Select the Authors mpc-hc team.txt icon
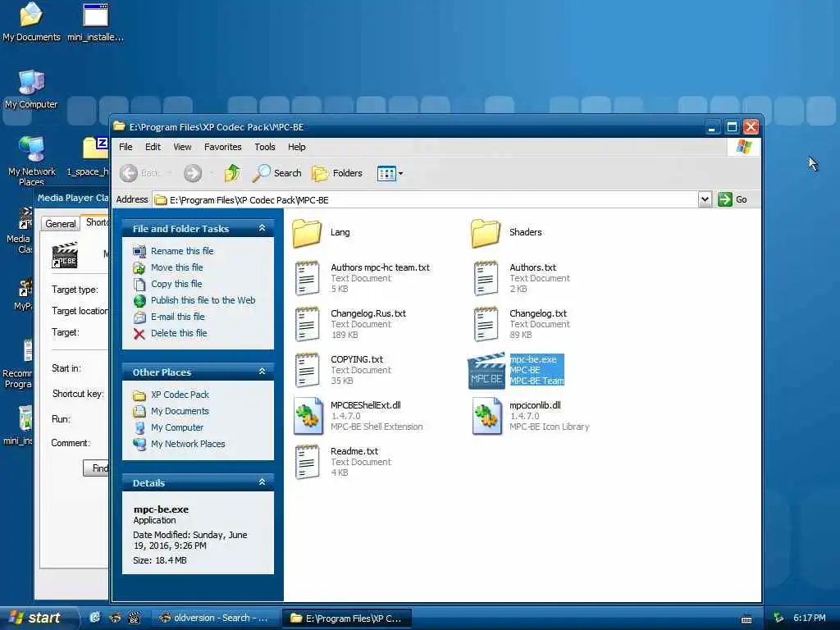Viewport: 840px width, 630px height. coord(307,278)
